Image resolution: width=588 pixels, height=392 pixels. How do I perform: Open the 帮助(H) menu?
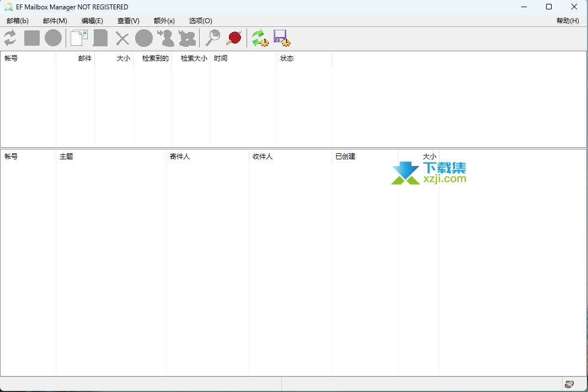click(568, 21)
